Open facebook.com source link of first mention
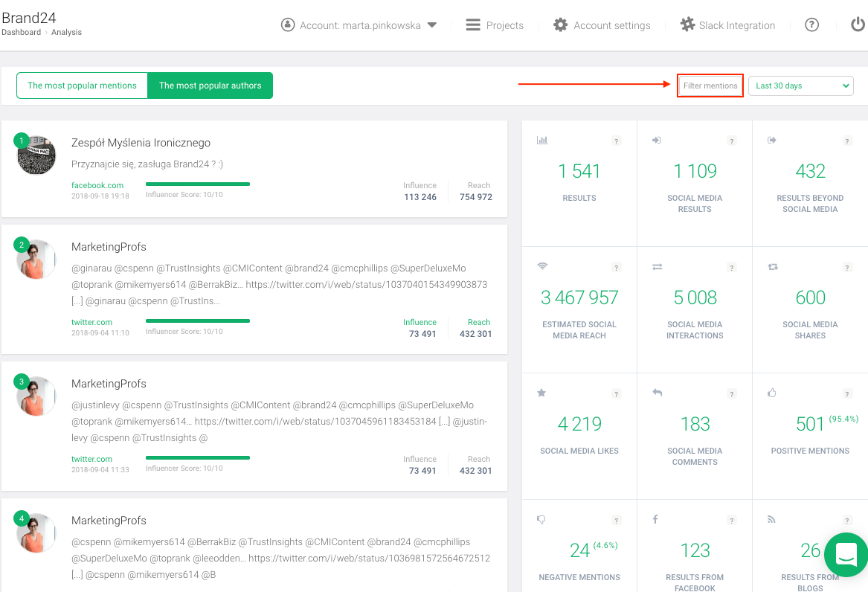 click(x=97, y=185)
